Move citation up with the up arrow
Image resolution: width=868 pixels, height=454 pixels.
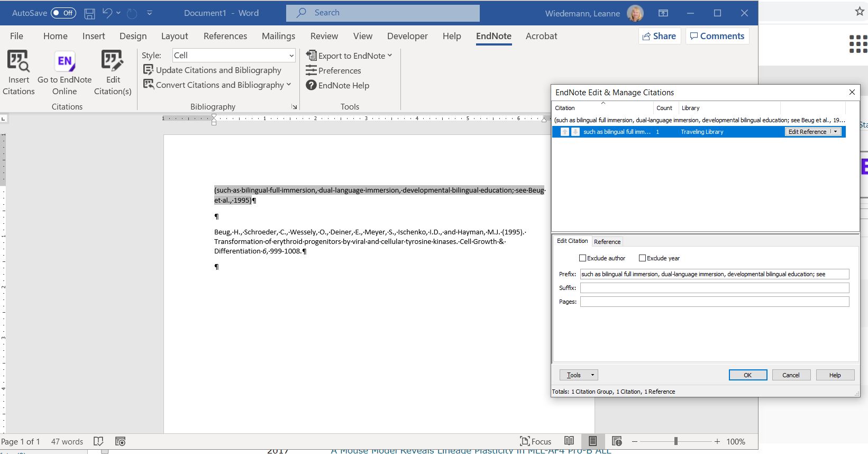coord(565,132)
